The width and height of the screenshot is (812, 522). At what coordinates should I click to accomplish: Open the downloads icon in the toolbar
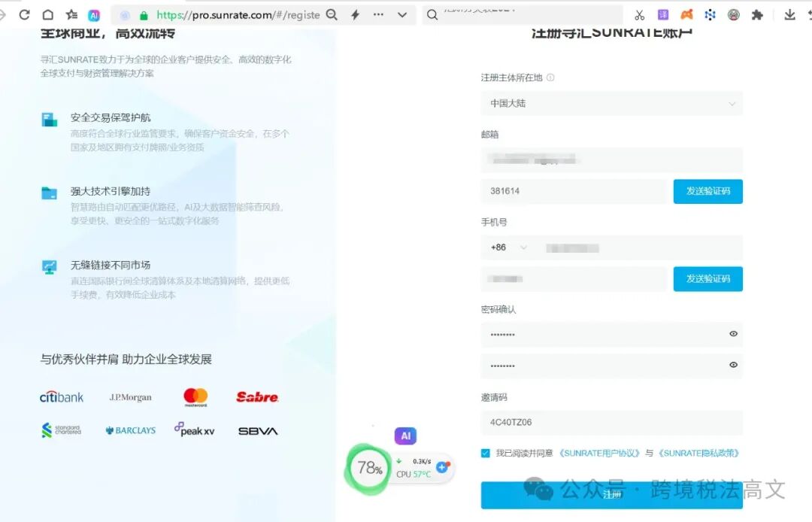pyautogui.click(x=789, y=15)
